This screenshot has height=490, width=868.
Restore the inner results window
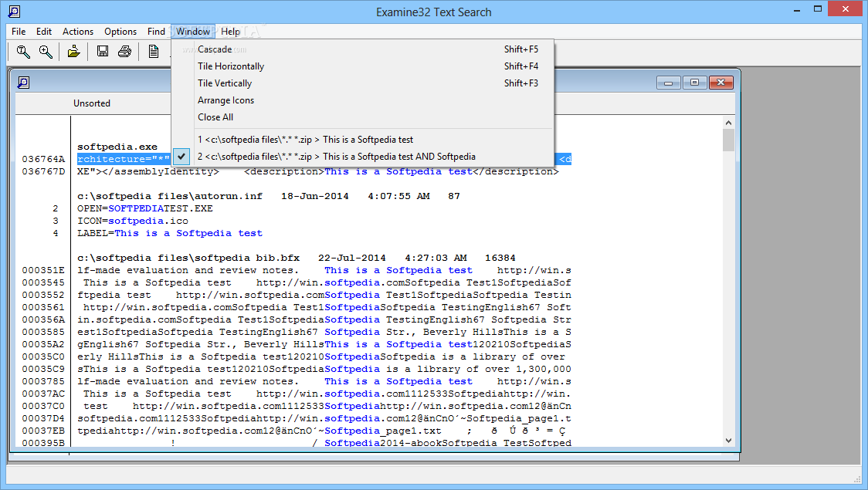(x=694, y=83)
